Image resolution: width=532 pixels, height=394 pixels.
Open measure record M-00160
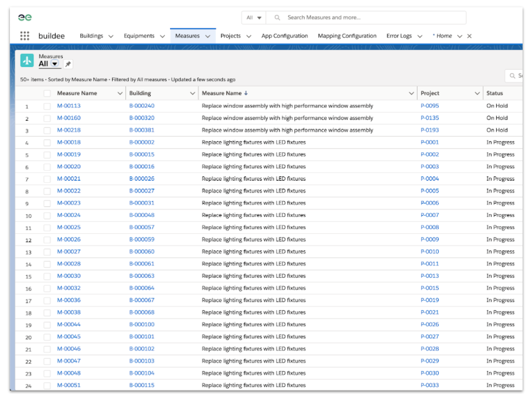69,118
